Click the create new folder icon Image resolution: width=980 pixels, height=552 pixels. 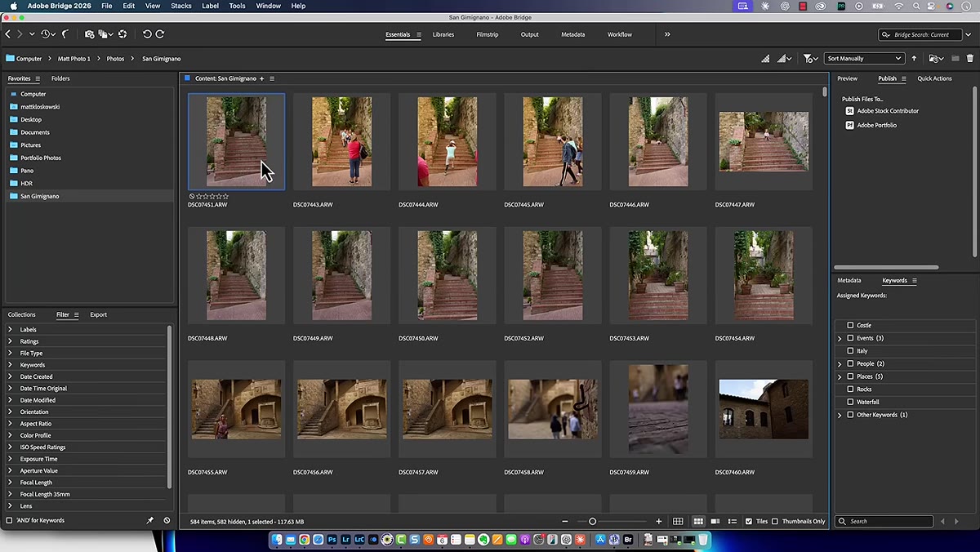click(x=955, y=59)
